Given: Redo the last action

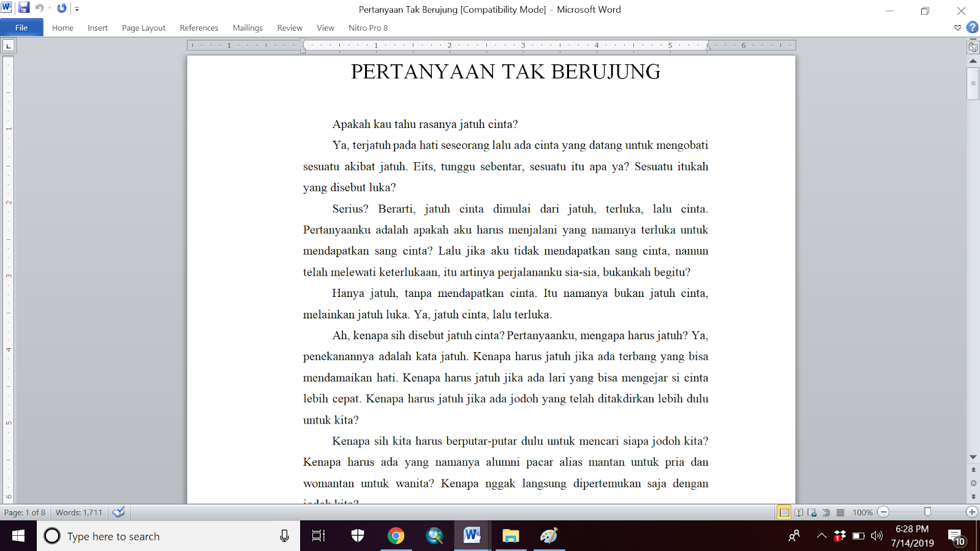Looking at the screenshot, I should (x=61, y=8).
